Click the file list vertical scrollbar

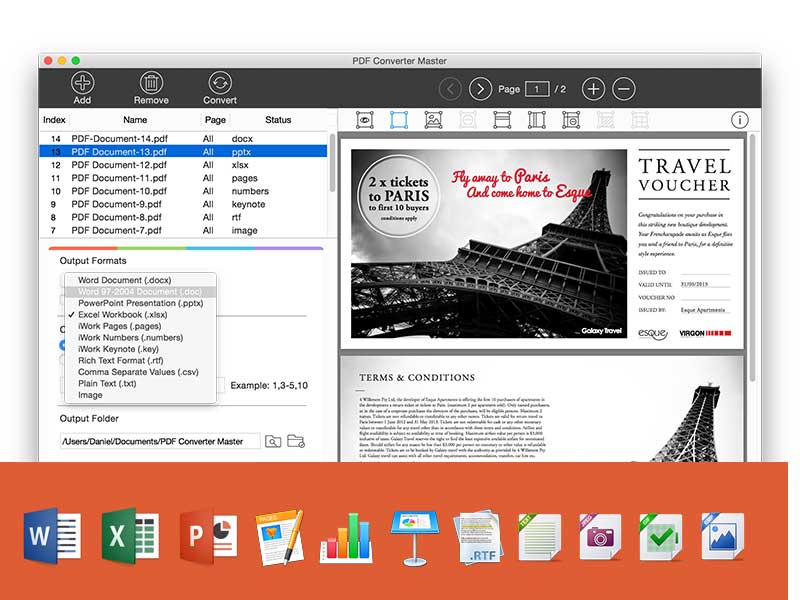pos(332,163)
